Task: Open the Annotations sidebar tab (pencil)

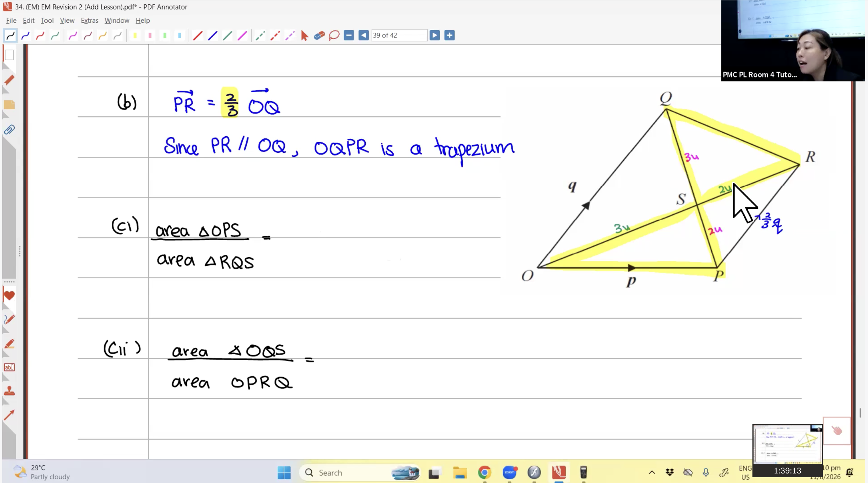Action: point(9,80)
